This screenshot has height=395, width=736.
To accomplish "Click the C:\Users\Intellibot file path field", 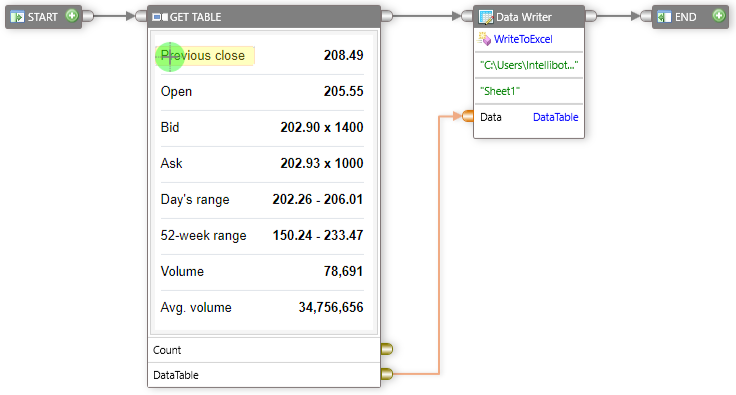I will pos(529,65).
